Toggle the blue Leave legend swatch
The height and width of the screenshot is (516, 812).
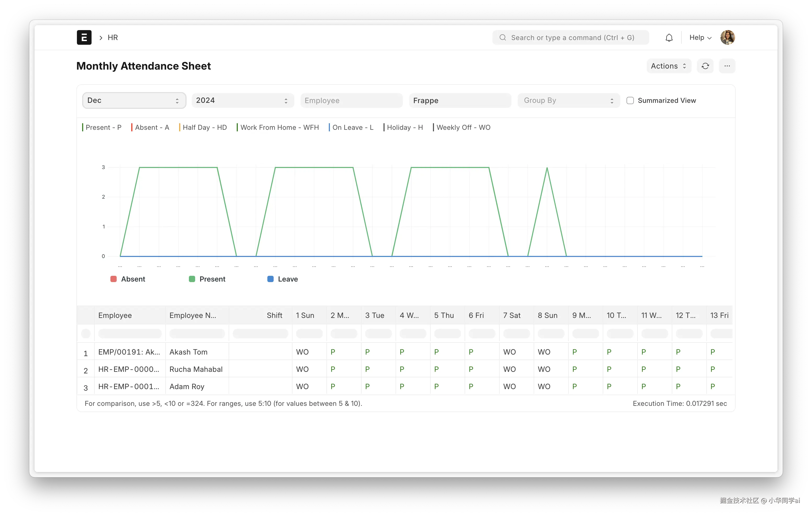(x=270, y=279)
